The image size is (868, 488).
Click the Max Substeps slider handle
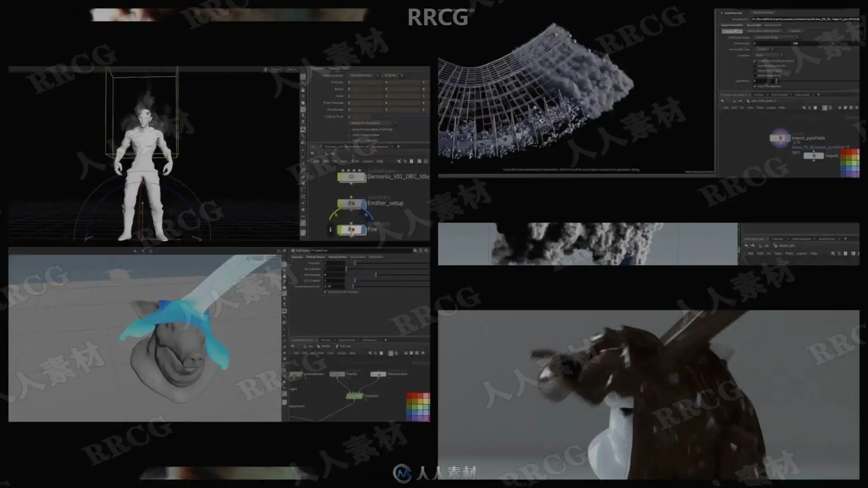coord(376,275)
